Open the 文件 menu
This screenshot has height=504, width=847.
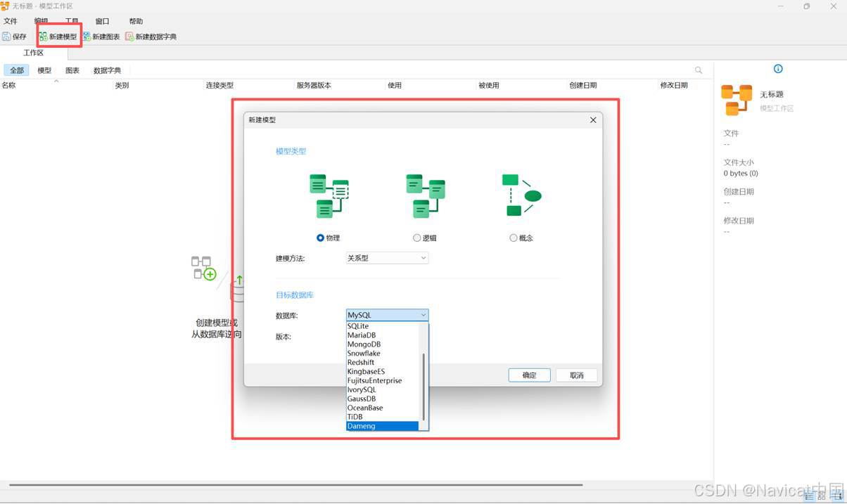click(11, 21)
